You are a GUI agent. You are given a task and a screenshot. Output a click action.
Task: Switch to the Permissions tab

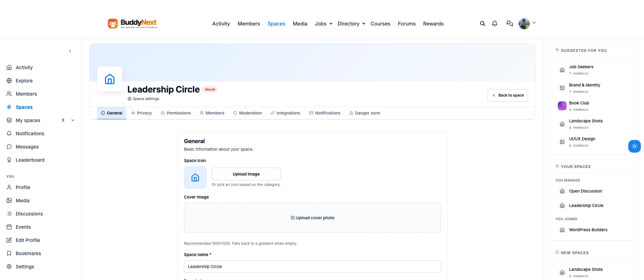(176, 113)
